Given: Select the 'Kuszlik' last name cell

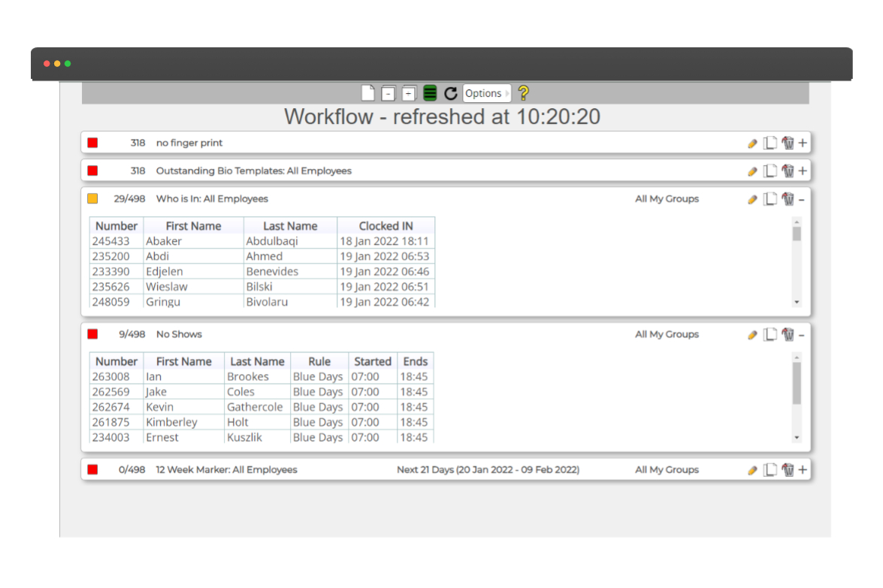Looking at the screenshot, I should [x=257, y=437].
